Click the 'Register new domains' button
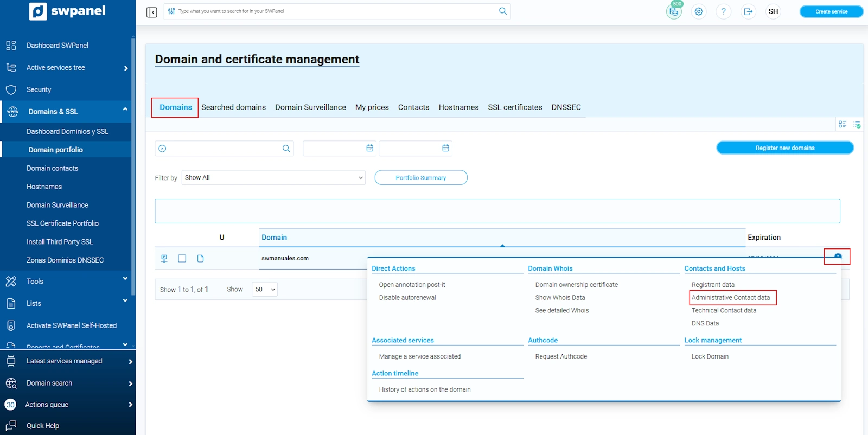The height and width of the screenshot is (435, 868). pos(784,148)
